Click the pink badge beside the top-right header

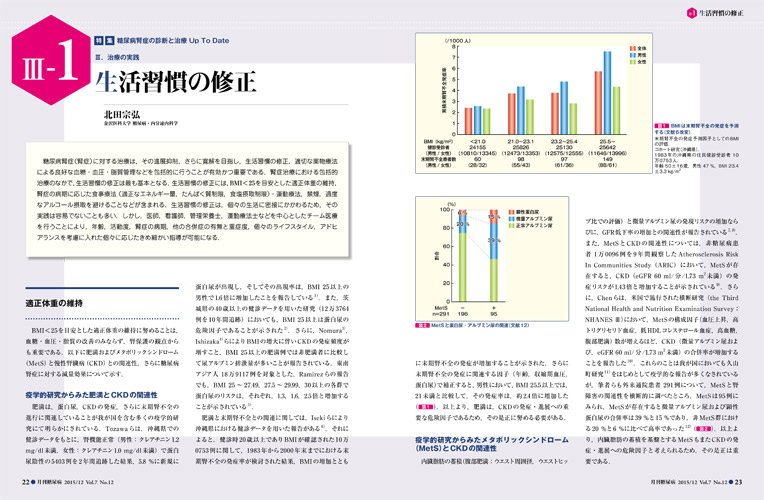(691, 13)
